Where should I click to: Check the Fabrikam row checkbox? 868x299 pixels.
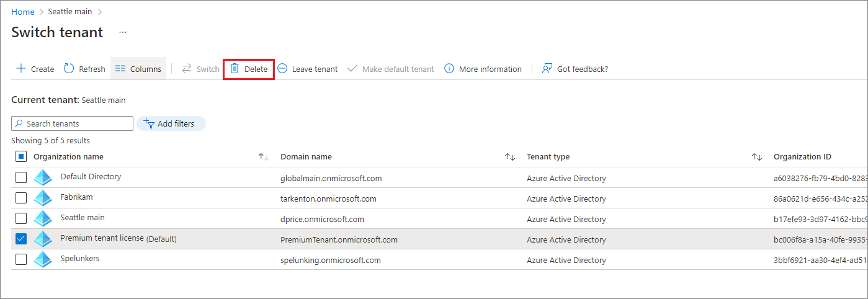[21, 198]
